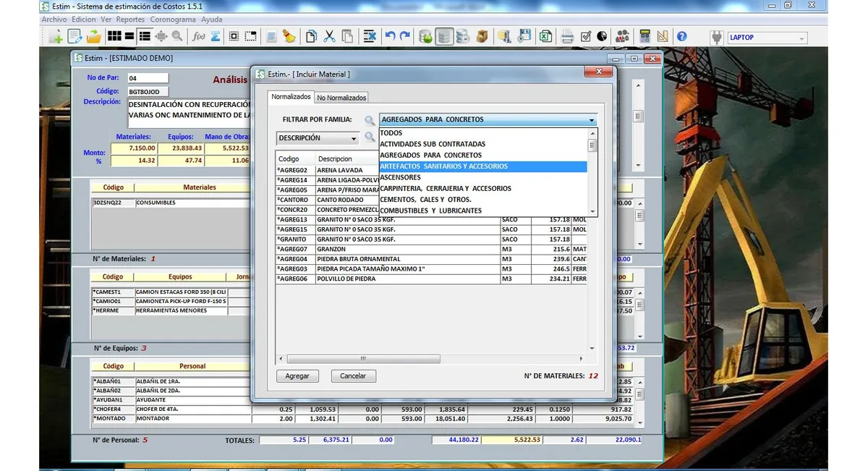Open the DESCRIPCIÓN dropdown
Viewport: 868px width, 471px height.
pos(354,137)
